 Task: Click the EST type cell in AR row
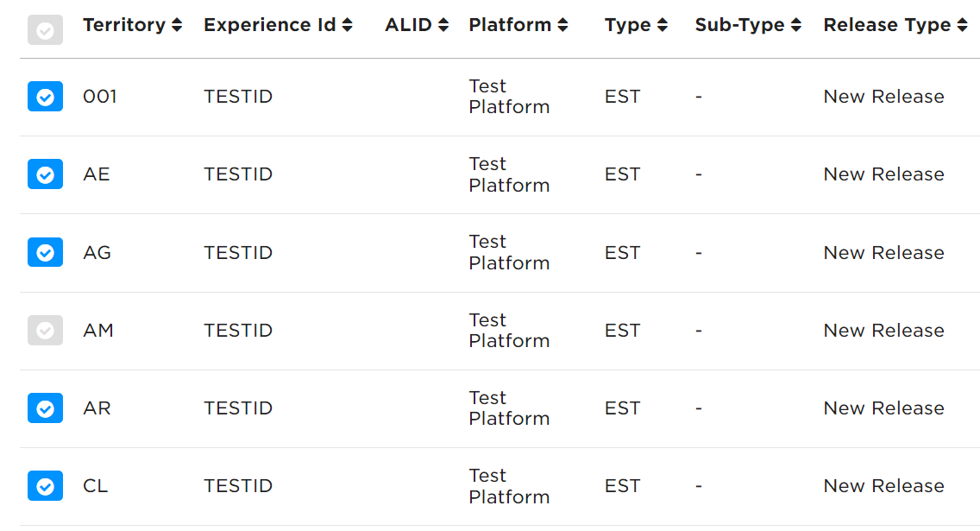(x=623, y=408)
